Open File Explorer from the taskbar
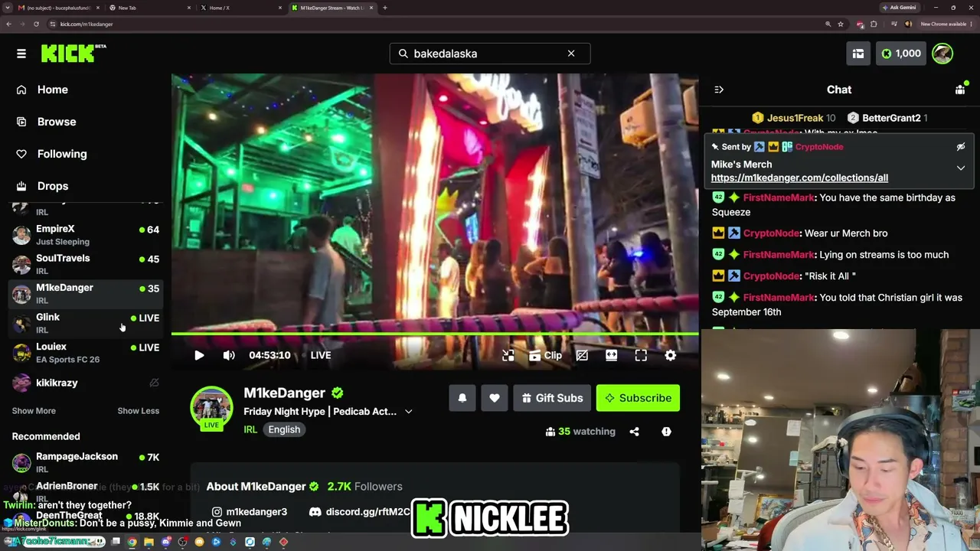Viewport: 980px width, 551px height. (149, 543)
